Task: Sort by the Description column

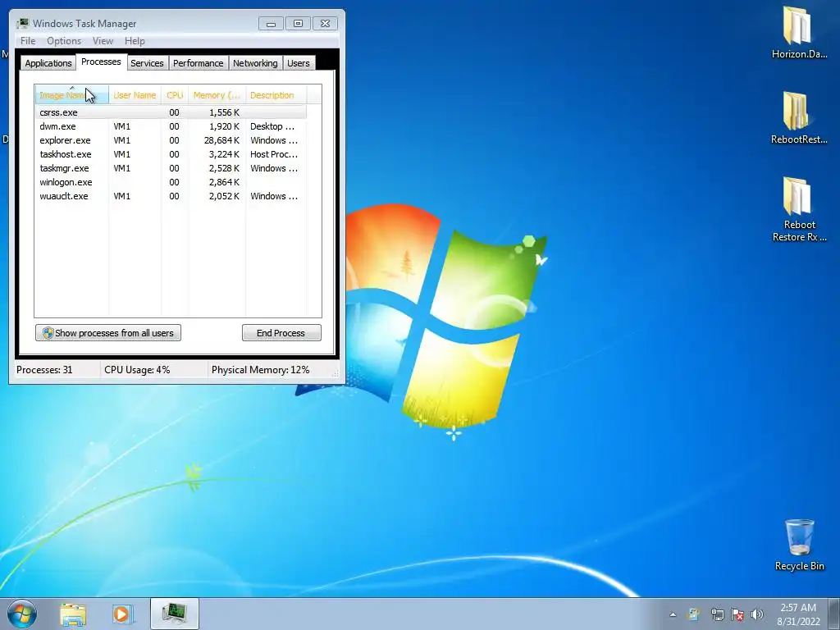Action: 276,95
